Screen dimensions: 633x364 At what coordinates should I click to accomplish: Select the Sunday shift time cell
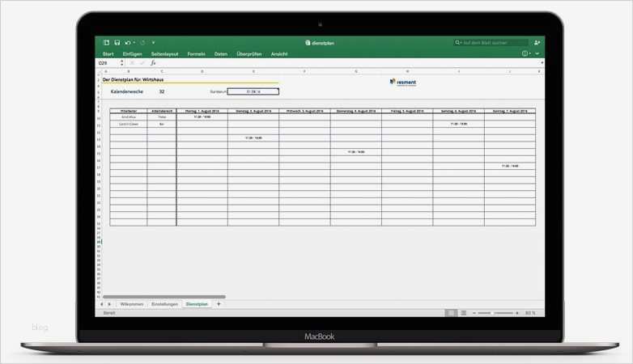(510, 166)
